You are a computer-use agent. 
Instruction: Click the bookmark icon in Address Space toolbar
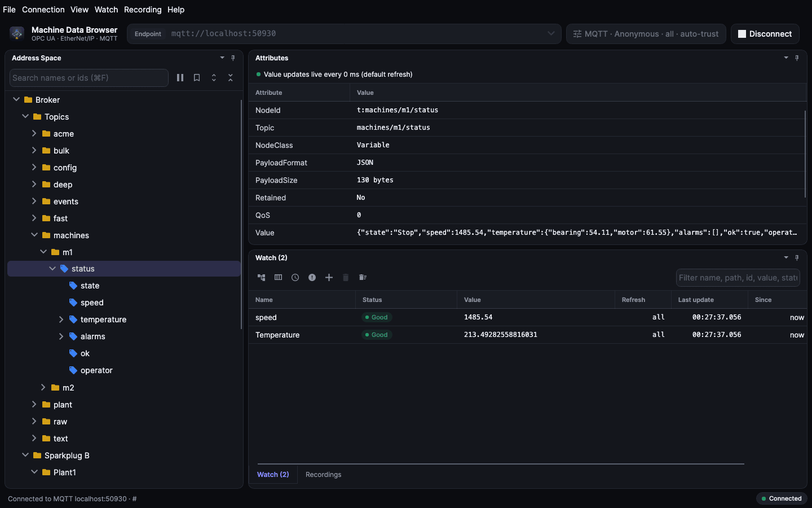197,78
